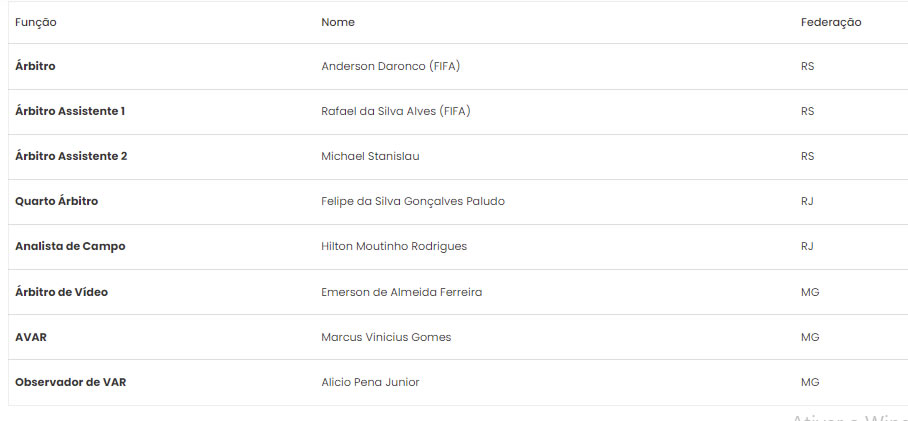
Task: Click the name Alicio Pena Junior
Action: click(x=370, y=382)
